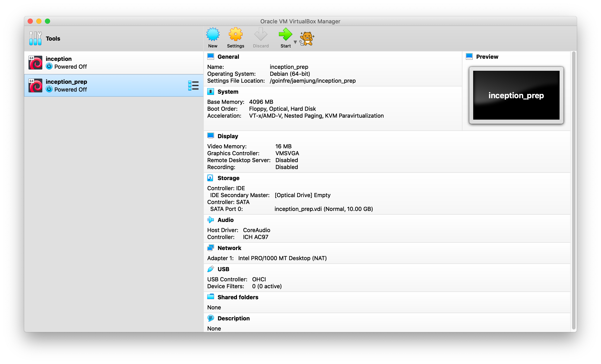The image size is (601, 364).
Task: Open Start button dropdown arrow
Action: pyautogui.click(x=295, y=42)
